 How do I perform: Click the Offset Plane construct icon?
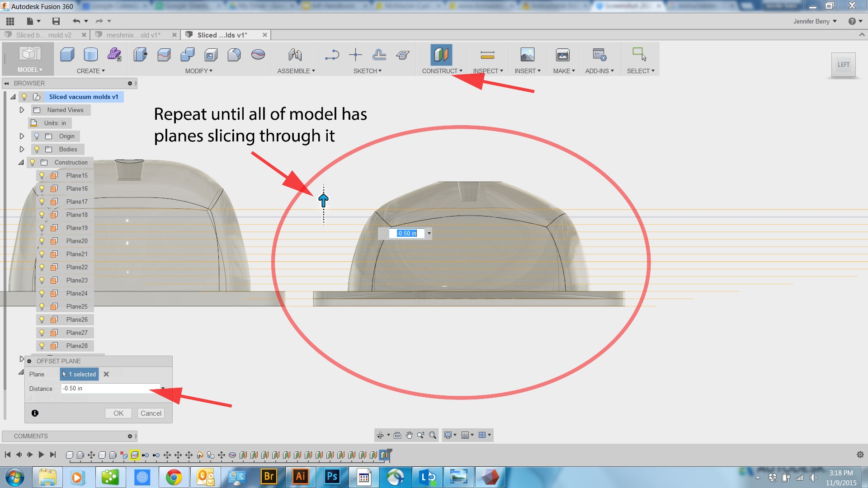(441, 54)
